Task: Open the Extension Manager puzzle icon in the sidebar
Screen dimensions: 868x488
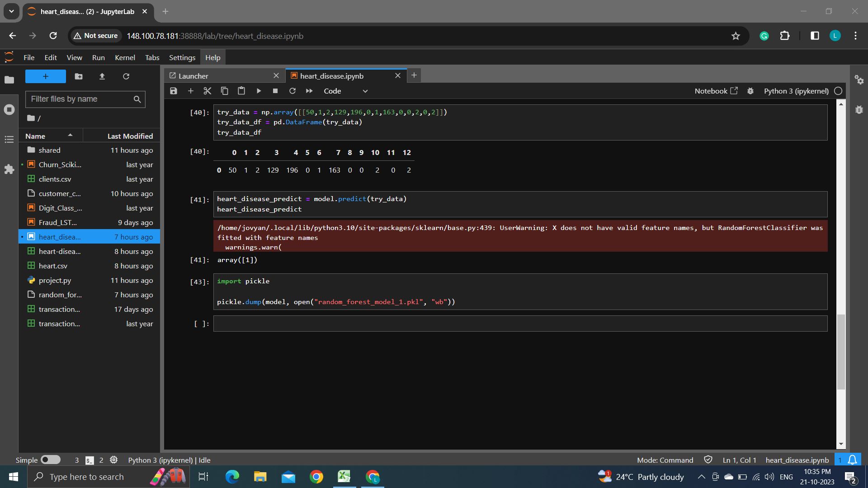Action: (x=9, y=169)
